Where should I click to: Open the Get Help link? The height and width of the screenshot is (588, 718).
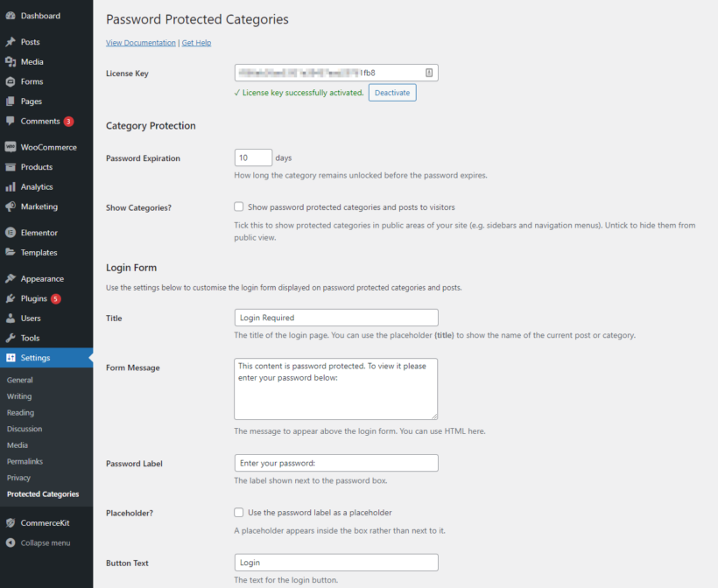(x=196, y=43)
